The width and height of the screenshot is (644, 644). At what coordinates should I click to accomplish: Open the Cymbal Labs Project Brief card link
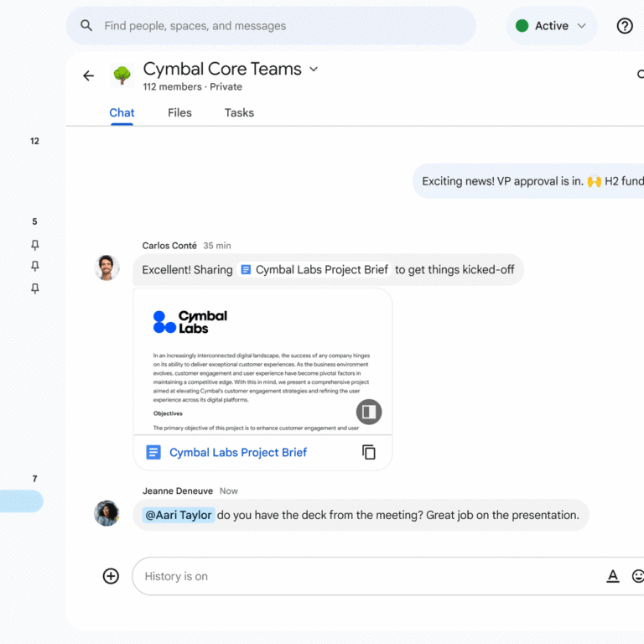[238, 452]
